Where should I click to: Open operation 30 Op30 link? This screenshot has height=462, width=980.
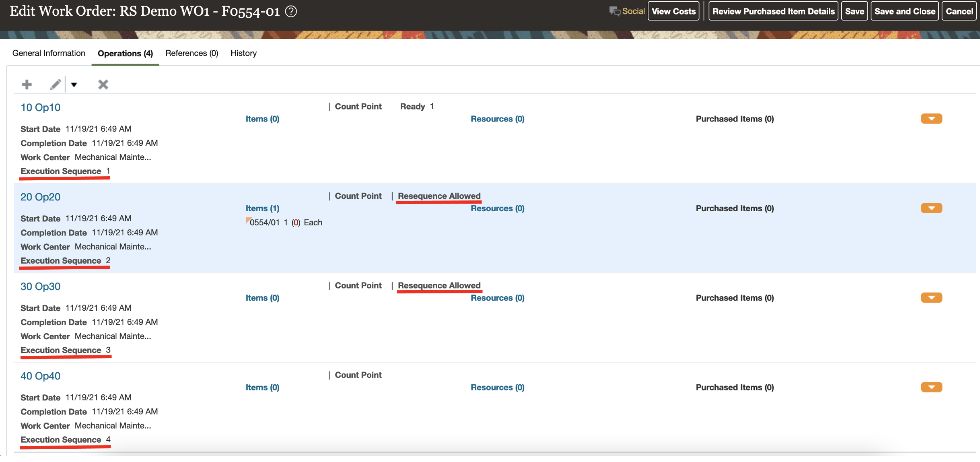point(40,287)
